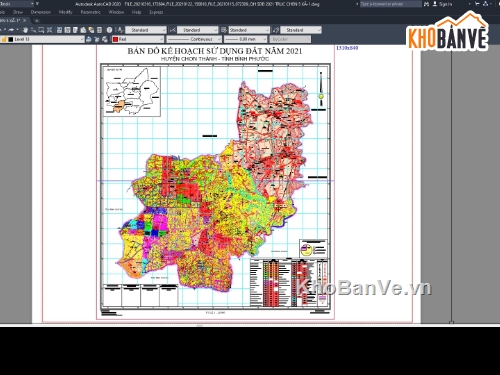Open the Window menu
The width and height of the screenshot is (500, 375).
pyautogui.click(x=116, y=12)
